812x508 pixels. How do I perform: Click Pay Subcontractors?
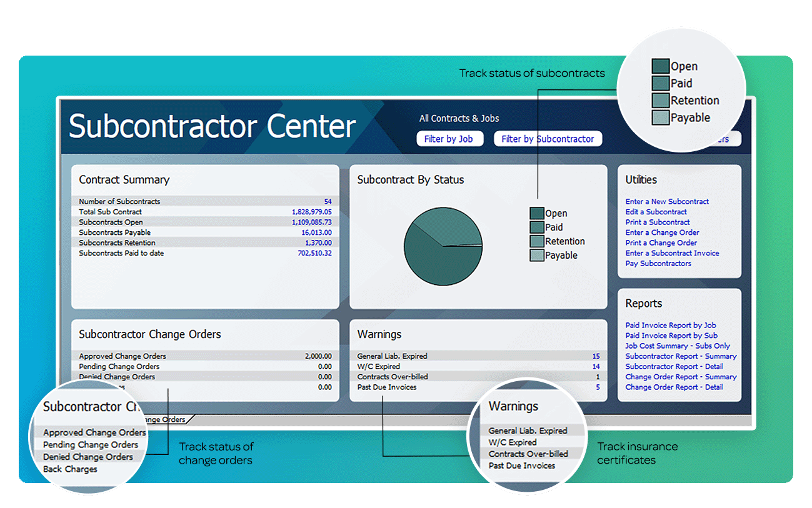658,263
